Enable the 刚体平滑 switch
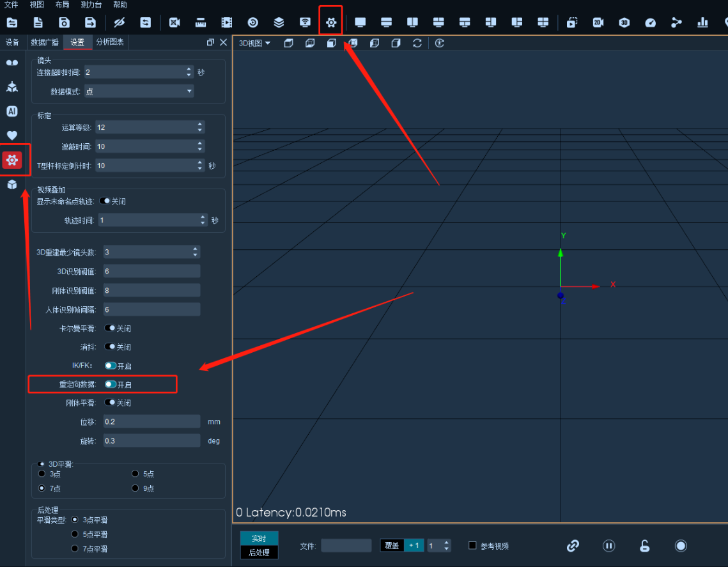The height and width of the screenshot is (567, 728). click(x=110, y=402)
